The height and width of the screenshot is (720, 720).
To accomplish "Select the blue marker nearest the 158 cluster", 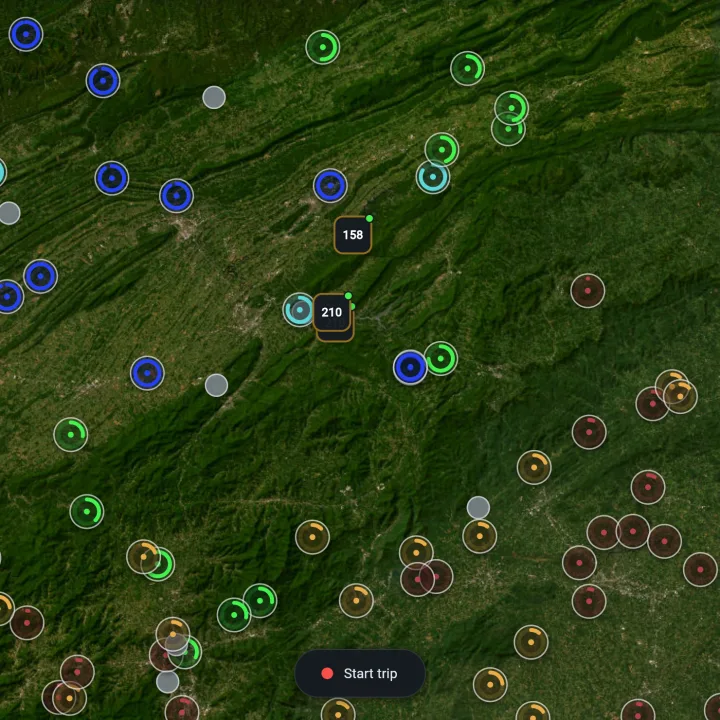I will (x=330, y=186).
